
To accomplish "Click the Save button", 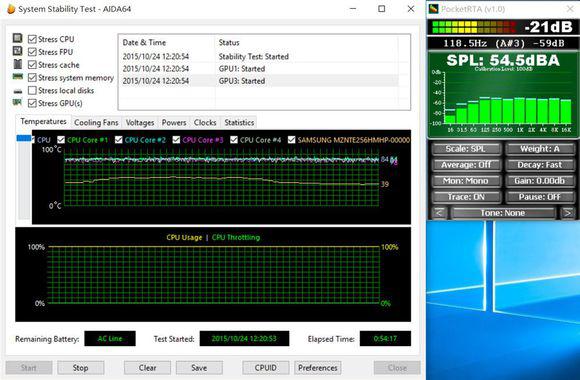I will [199, 368].
